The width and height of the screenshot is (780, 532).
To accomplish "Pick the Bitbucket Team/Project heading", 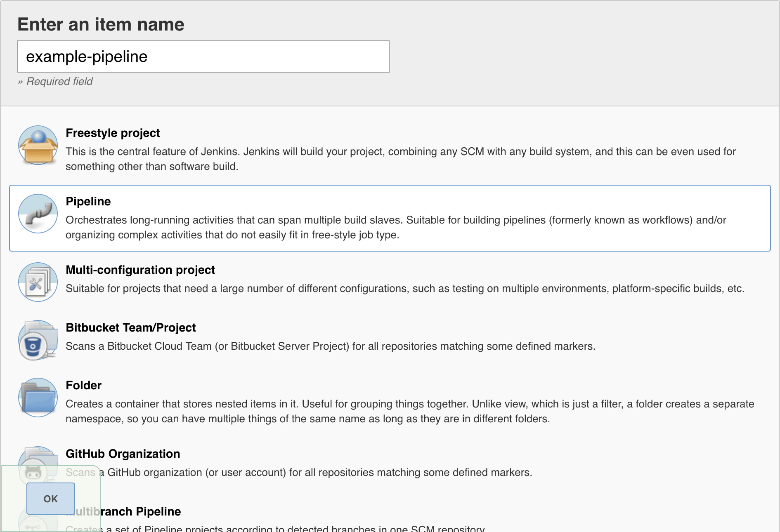I will 131,327.
